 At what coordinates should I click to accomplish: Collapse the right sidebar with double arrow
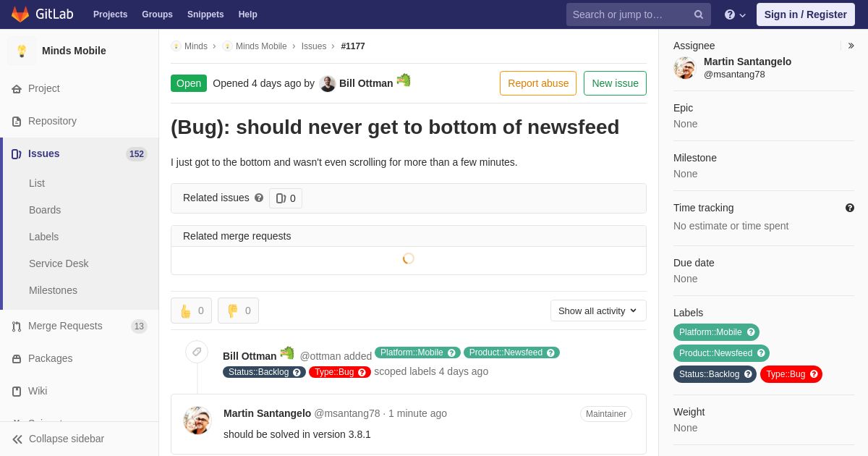(851, 46)
